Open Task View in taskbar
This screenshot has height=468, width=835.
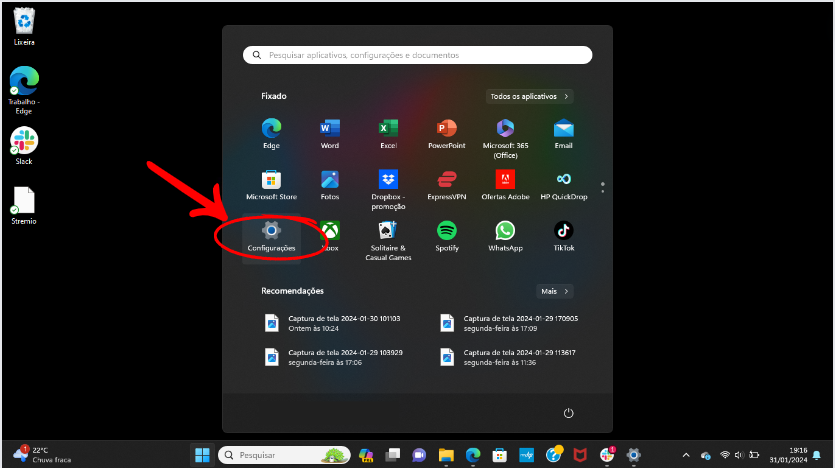(x=392, y=455)
